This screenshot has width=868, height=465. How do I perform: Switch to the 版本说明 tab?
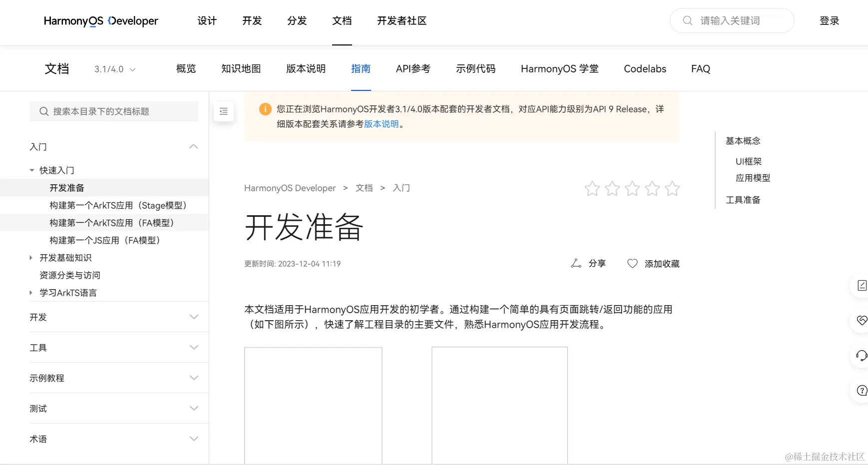(x=306, y=69)
